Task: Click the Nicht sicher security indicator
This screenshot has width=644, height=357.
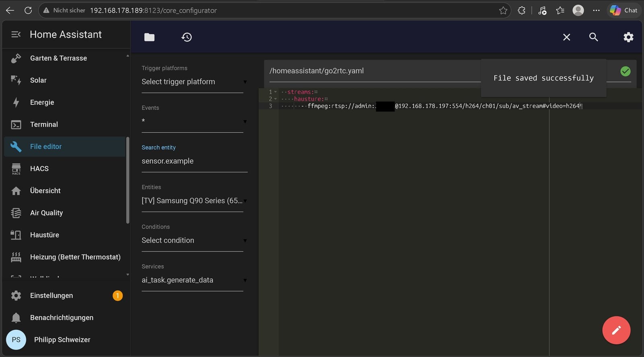Action: (x=64, y=10)
